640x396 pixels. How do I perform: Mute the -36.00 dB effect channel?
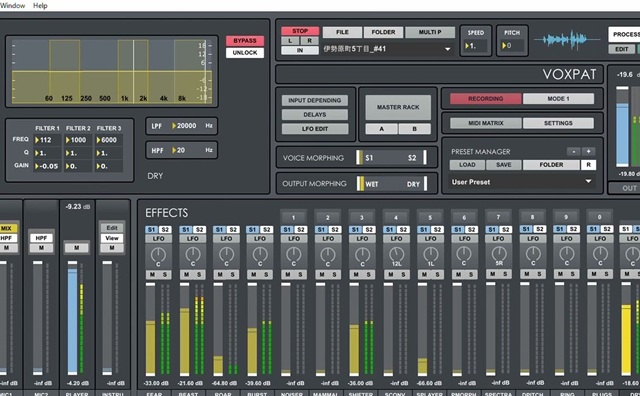pos(356,275)
